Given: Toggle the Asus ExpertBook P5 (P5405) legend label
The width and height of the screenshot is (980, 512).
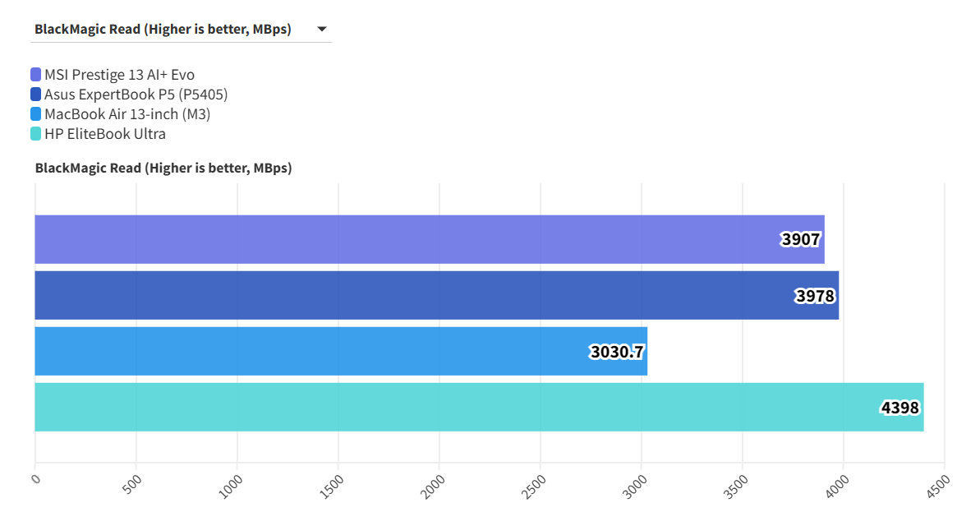Looking at the screenshot, I should click(x=136, y=95).
